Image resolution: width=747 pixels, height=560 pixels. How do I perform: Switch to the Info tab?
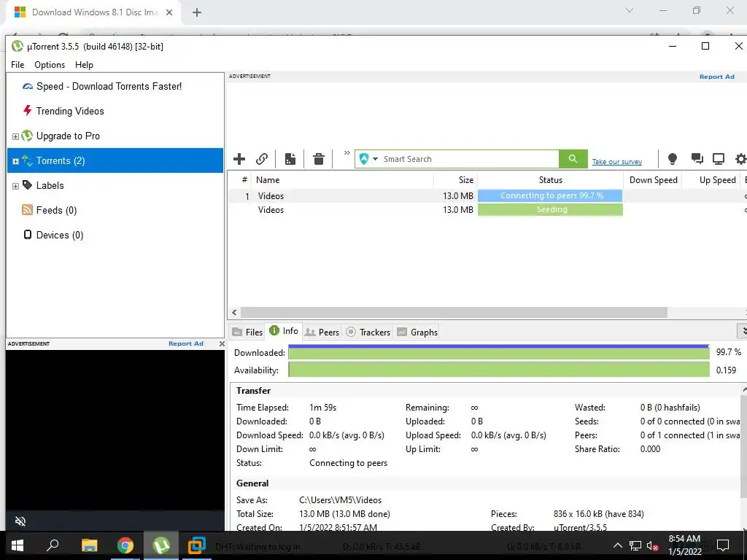click(x=284, y=331)
